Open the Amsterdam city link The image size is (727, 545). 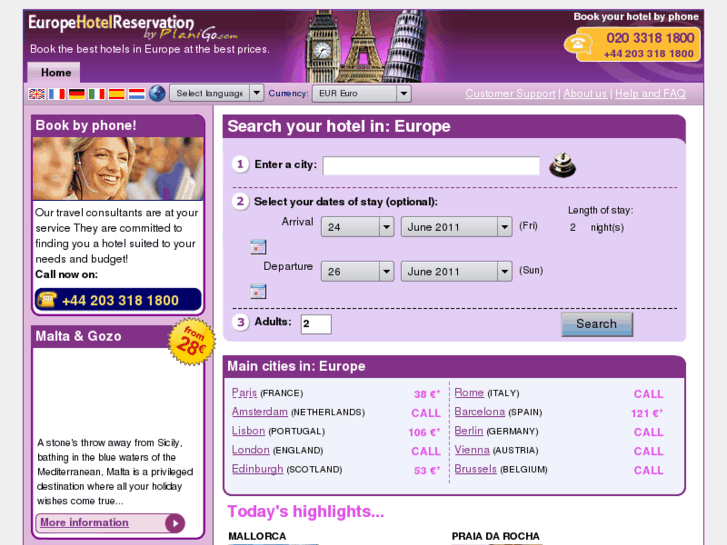pyautogui.click(x=260, y=412)
